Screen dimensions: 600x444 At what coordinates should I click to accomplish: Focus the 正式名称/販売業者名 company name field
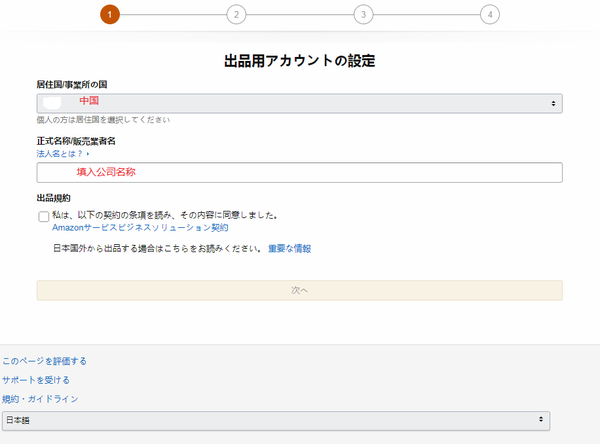click(299, 172)
